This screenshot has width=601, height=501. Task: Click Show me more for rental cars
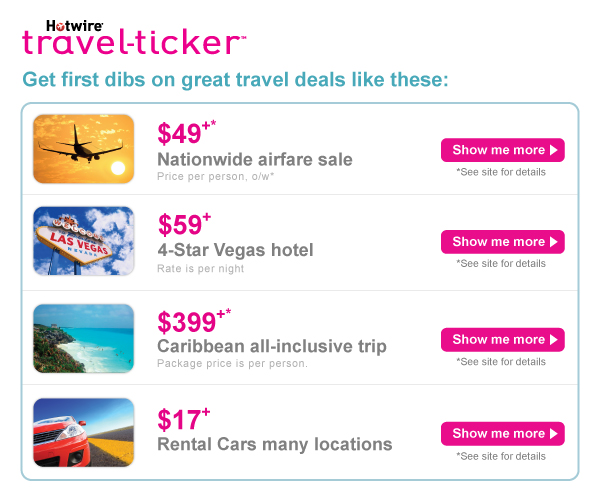click(x=502, y=434)
